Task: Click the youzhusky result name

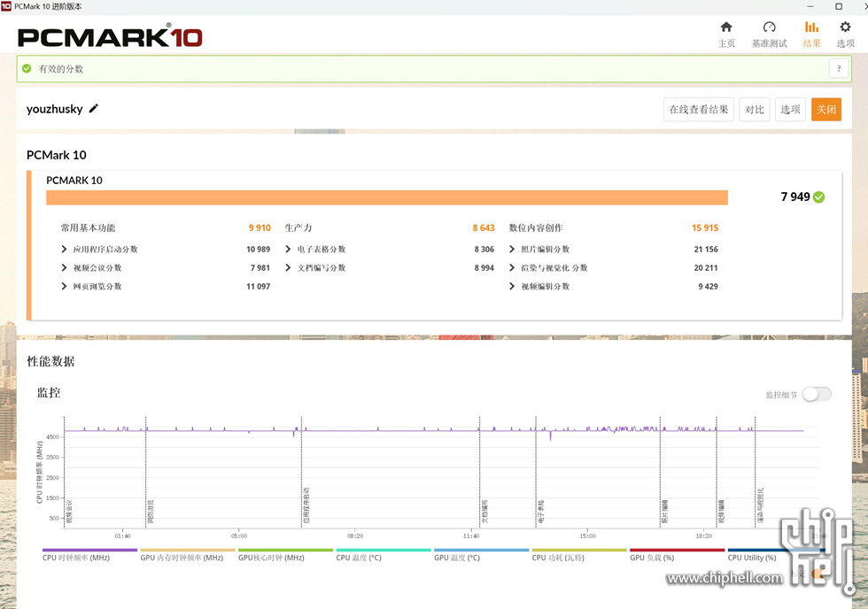Action: [x=54, y=109]
